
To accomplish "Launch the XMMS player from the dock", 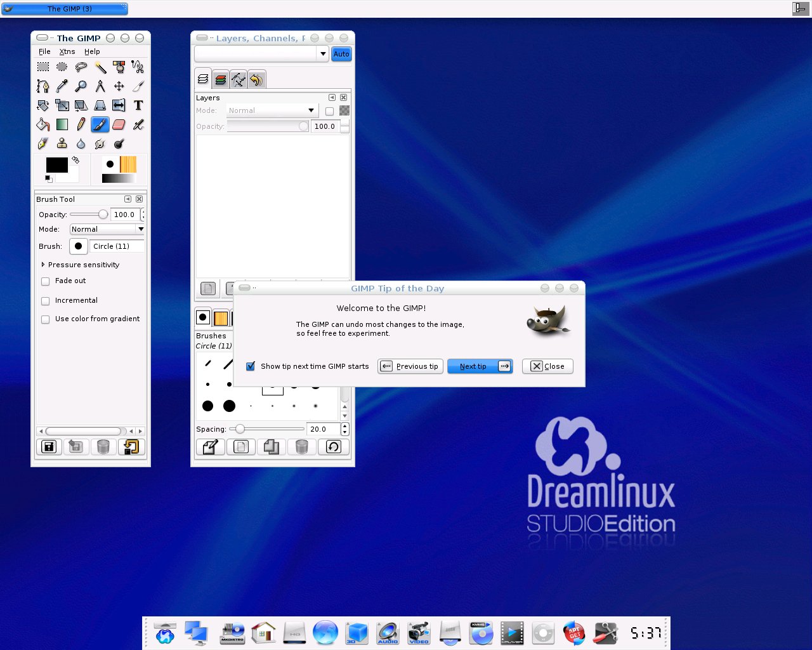I will click(481, 633).
